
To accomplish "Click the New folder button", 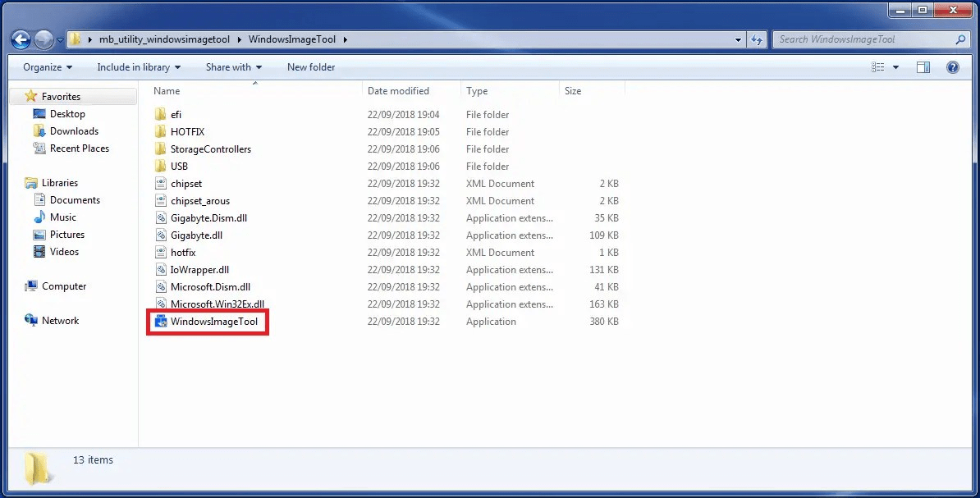I will 311,67.
